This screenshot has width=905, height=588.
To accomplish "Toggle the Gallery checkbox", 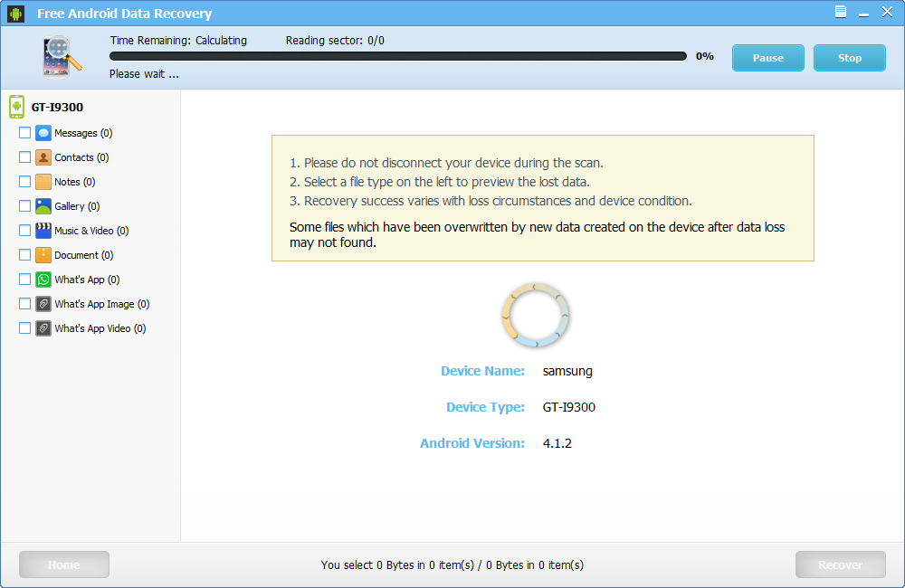I will (x=24, y=206).
